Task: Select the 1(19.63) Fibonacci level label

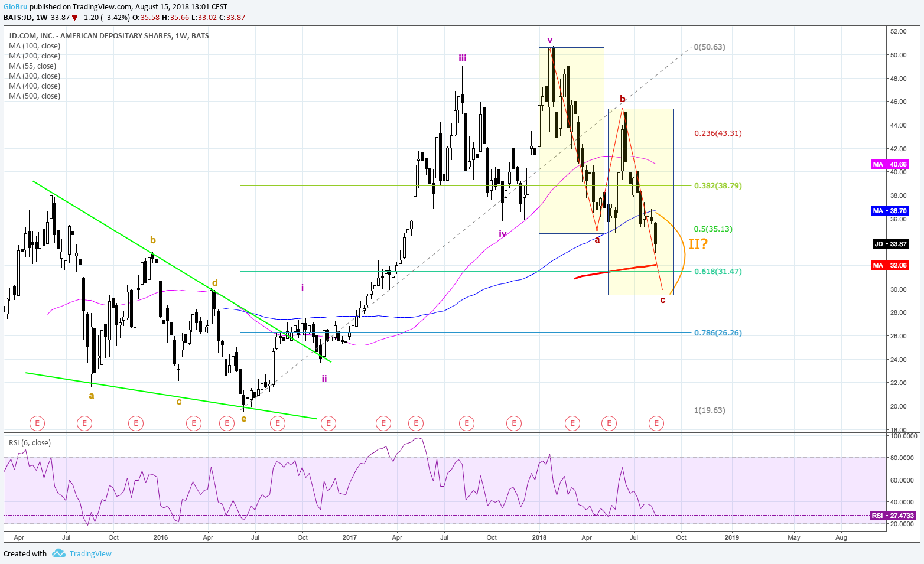Action: click(x=710, y=410)
